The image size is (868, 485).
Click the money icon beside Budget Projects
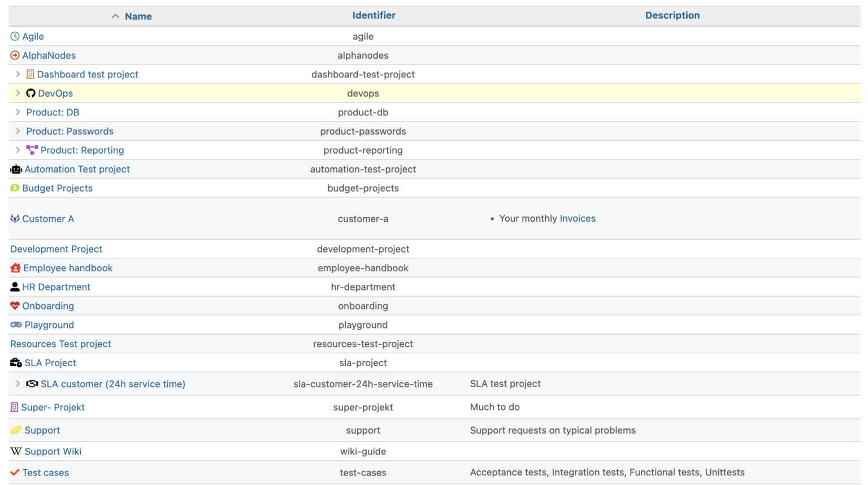tap(14, 188)
